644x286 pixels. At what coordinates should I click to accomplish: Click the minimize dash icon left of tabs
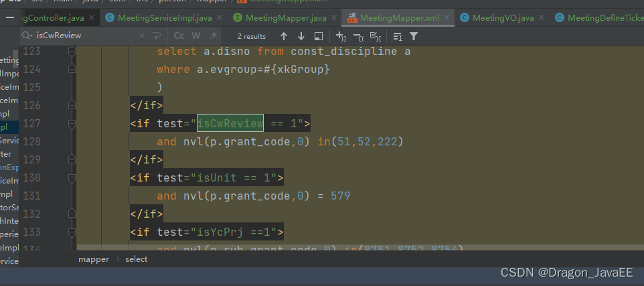11,17
